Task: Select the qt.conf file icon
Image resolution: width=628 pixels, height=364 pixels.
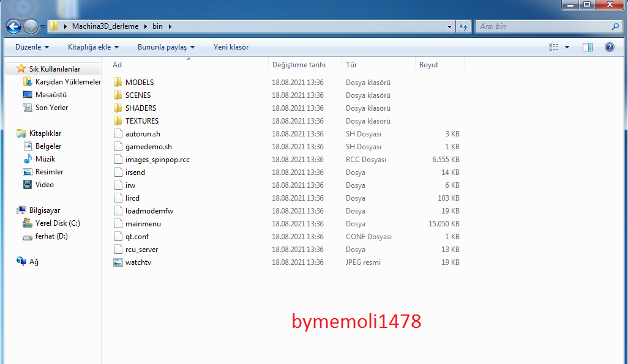Action: tap(118, 237)
